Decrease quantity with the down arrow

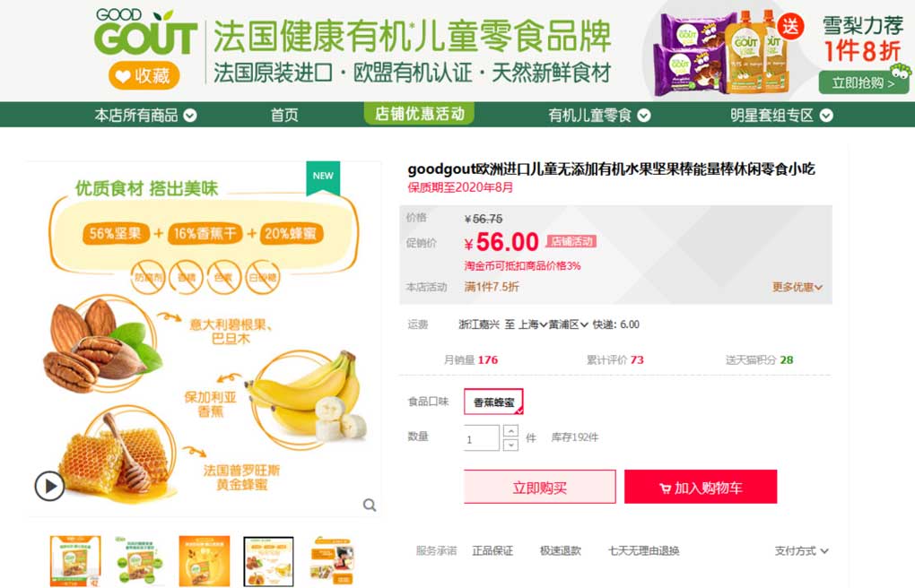pyautogui.click(x=510, y=445)
